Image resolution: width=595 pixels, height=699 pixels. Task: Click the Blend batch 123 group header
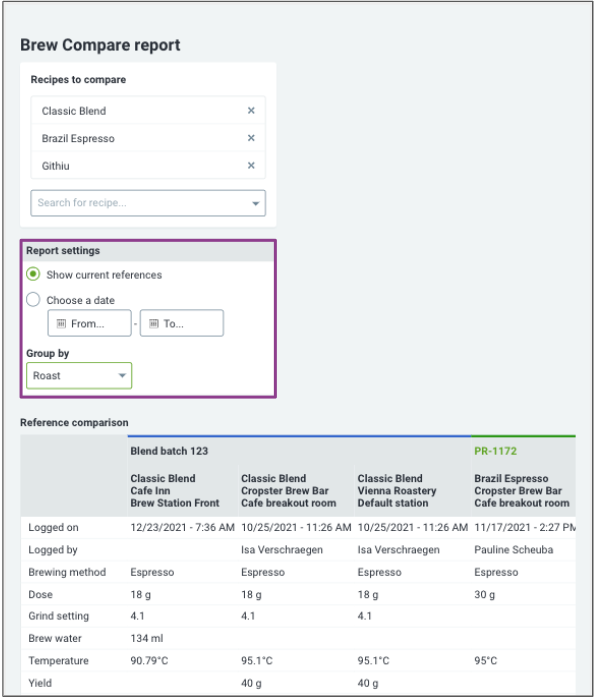click(x=169, y=451)
